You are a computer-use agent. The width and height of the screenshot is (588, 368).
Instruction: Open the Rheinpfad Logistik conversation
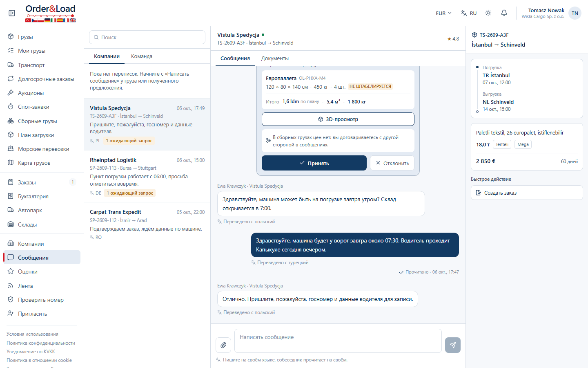tap(147, 176)
